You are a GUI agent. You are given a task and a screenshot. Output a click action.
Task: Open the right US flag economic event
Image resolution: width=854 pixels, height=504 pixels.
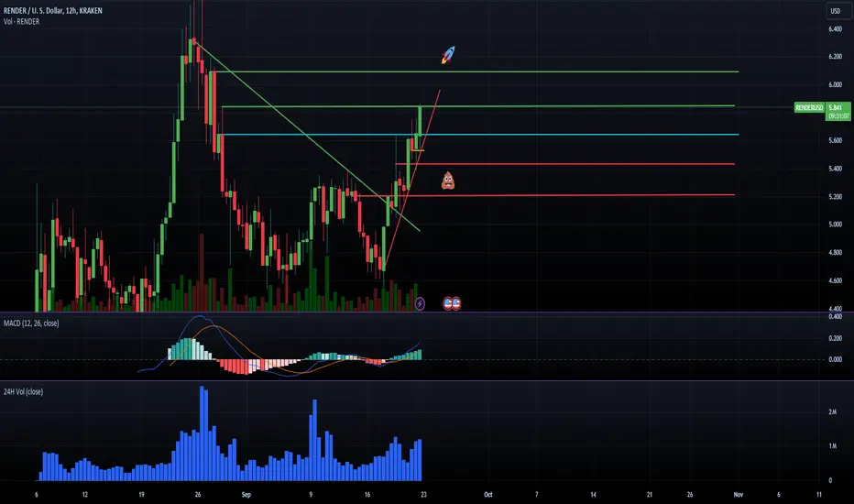click(456, 303)
